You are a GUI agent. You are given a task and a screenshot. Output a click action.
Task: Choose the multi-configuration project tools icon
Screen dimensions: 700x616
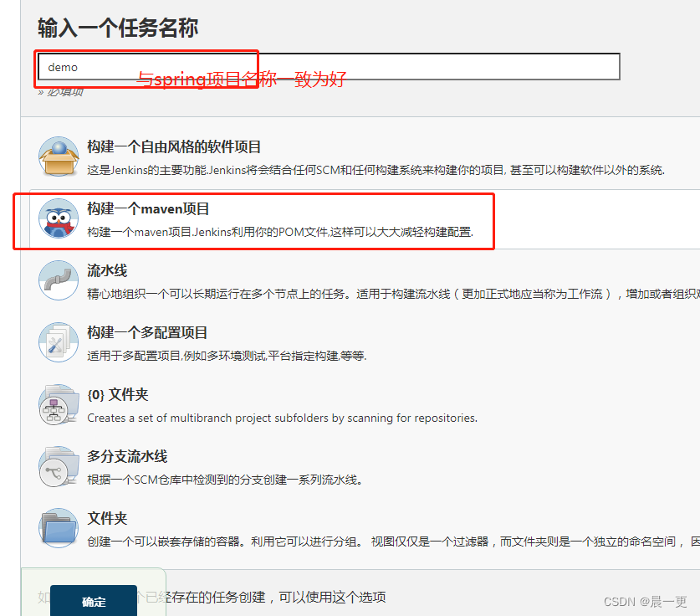pyautogui.click(x=59, y=342)
